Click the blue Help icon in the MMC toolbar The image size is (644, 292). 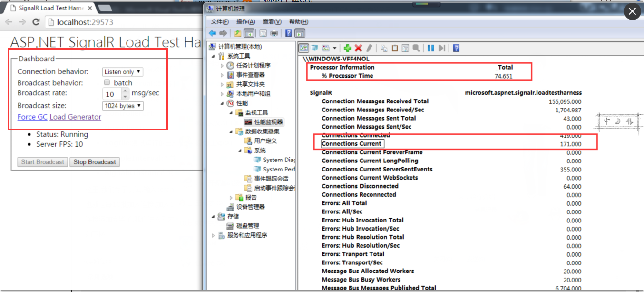(x=289, y=33)
